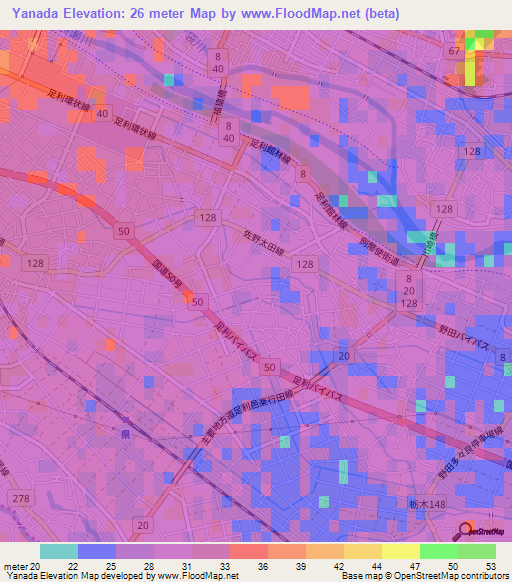This screenshot has height=582, width=512.
Task: Click the 128 shield at the left edge
Action: tap(35, 263)
